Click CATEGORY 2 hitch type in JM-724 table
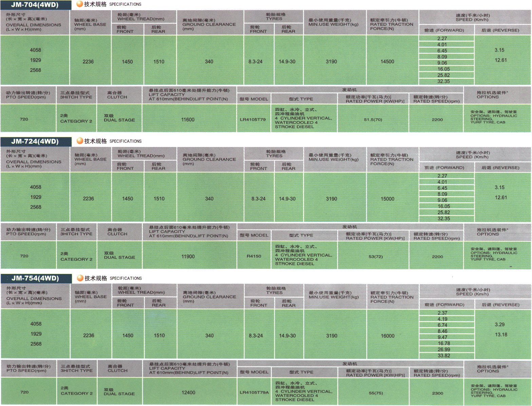The width and height of the screenshot is (532, 406). (x=77, y=259)
